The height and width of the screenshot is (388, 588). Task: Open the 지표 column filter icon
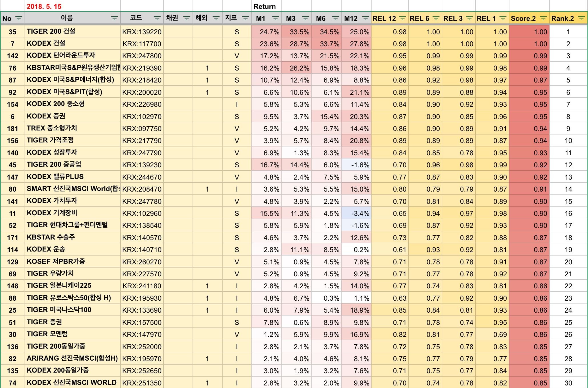(x=245, y=18)
